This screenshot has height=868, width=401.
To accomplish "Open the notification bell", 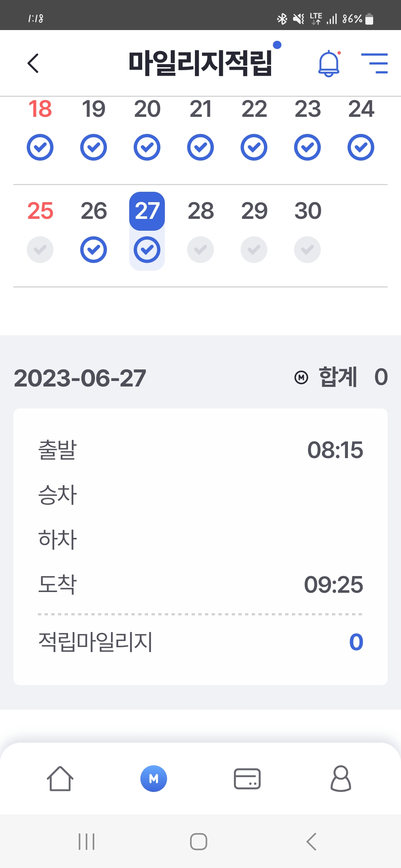I will (329, 64).
